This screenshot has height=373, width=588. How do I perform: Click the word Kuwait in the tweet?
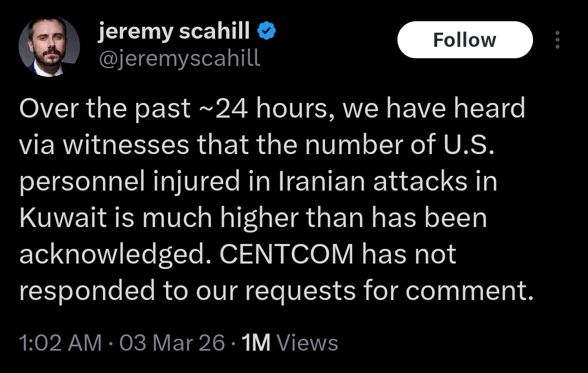63,218
